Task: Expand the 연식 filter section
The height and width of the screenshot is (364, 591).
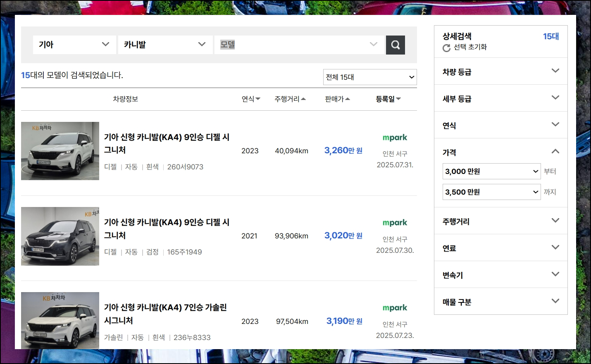Action: tap(500, 125)
